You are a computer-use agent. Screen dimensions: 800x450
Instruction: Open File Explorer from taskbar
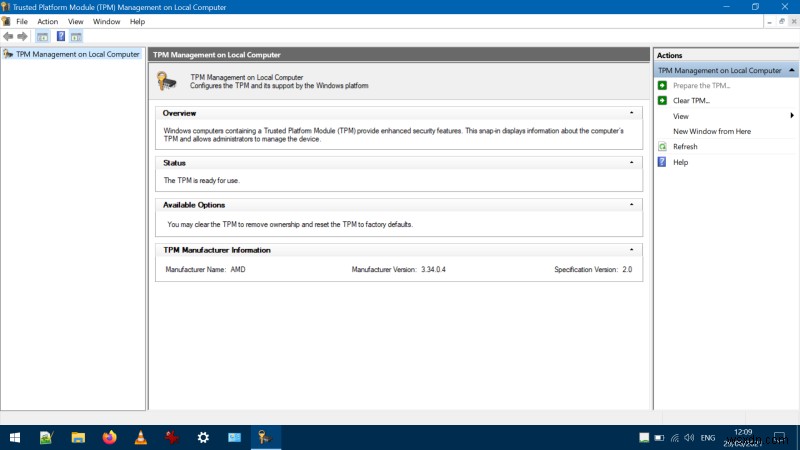click(x=78, y=437)
